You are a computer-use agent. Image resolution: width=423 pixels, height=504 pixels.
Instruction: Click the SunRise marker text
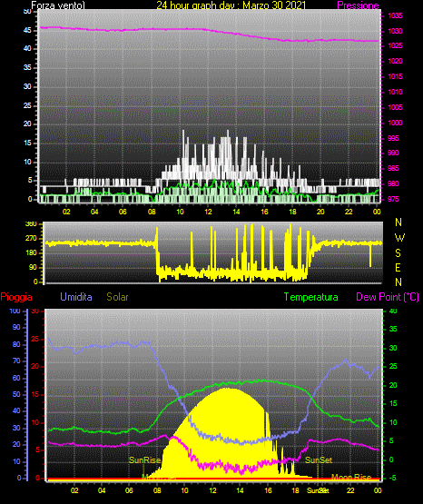144,460
